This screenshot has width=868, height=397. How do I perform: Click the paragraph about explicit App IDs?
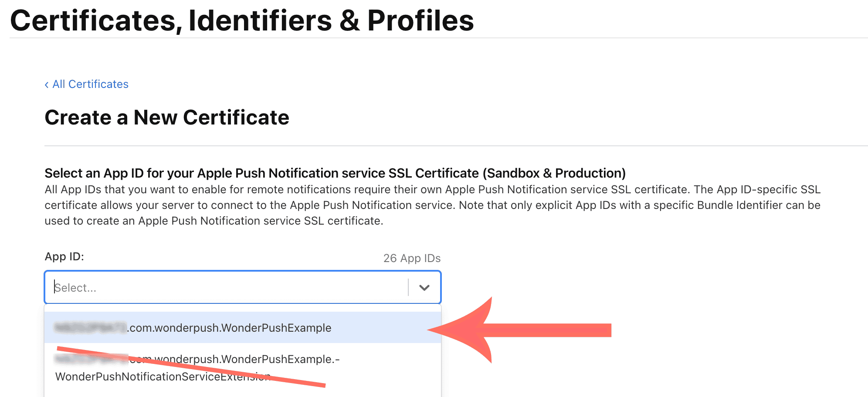(431, 205)
